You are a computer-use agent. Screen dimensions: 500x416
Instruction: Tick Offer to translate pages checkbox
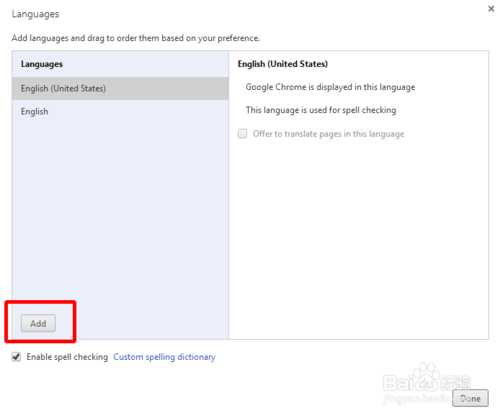(x=242, y=134)
